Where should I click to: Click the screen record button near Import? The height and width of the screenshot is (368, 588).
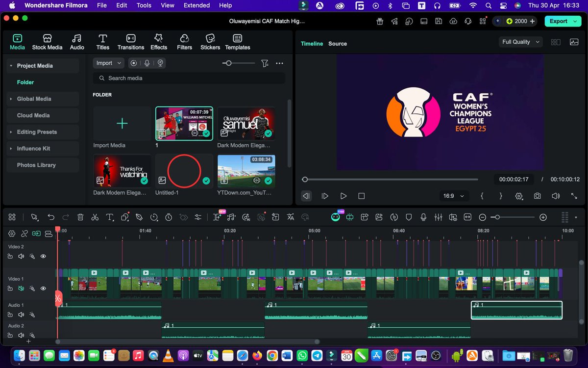pyautogui.click(x=133, y=63)
